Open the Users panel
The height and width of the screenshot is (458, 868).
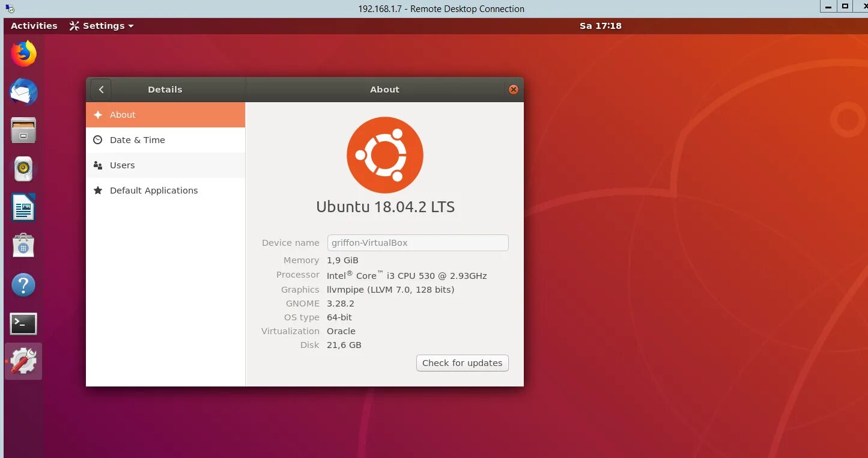coord(165,165)
